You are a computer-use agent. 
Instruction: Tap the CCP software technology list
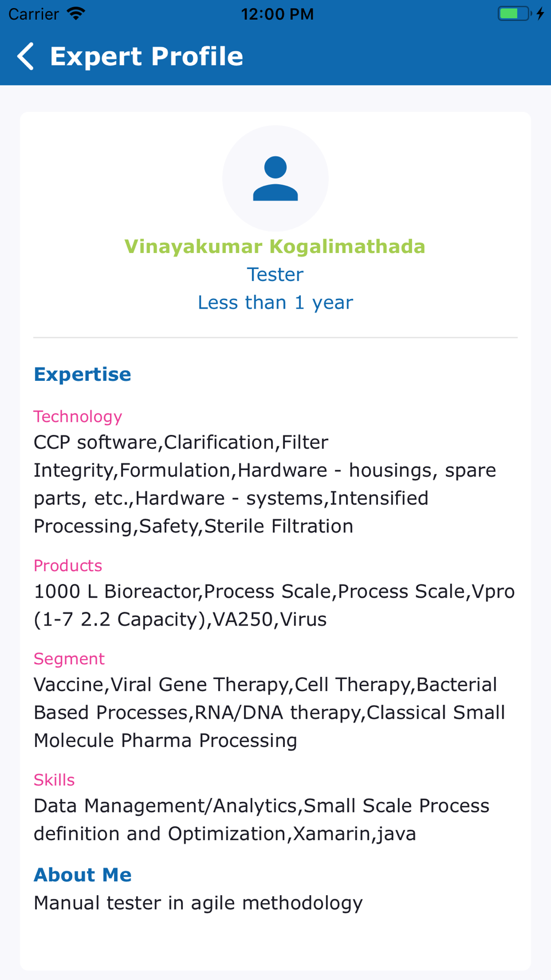coord(265,484)
